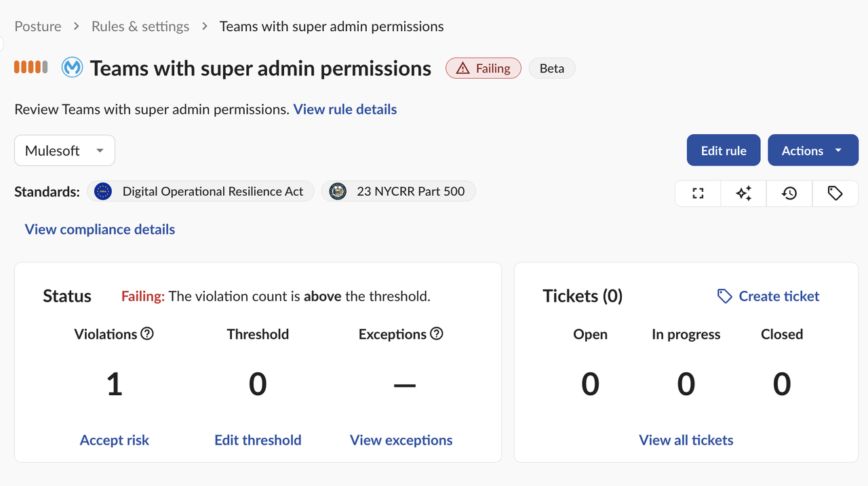Navigate to Rules & settings breadcrumb

pos(140,26)
